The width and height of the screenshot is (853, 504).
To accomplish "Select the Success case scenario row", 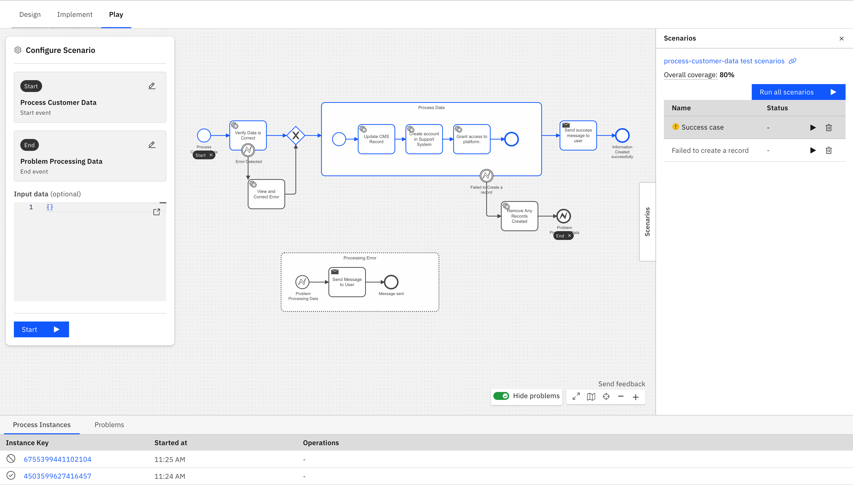I will [754, 127].
